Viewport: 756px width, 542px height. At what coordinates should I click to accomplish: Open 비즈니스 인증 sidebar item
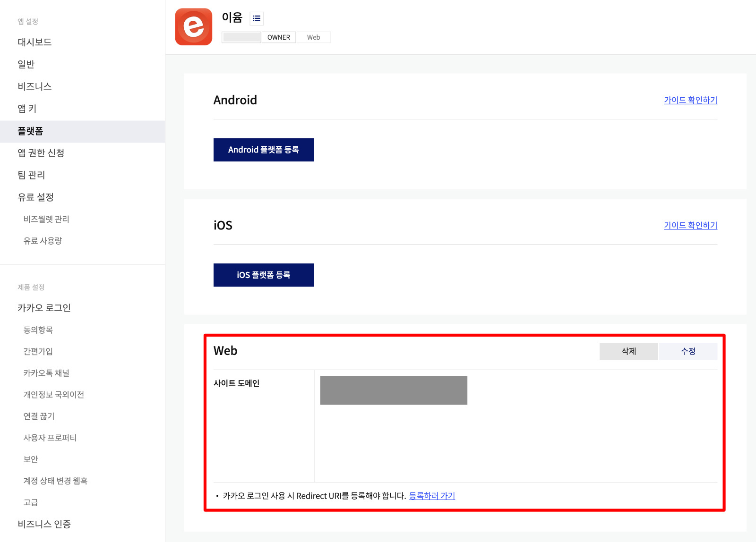[44, 524]
